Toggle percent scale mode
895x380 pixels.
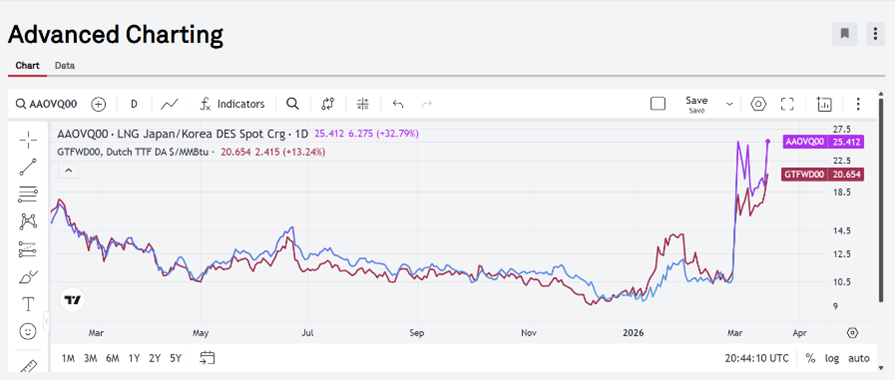(811, 358)
